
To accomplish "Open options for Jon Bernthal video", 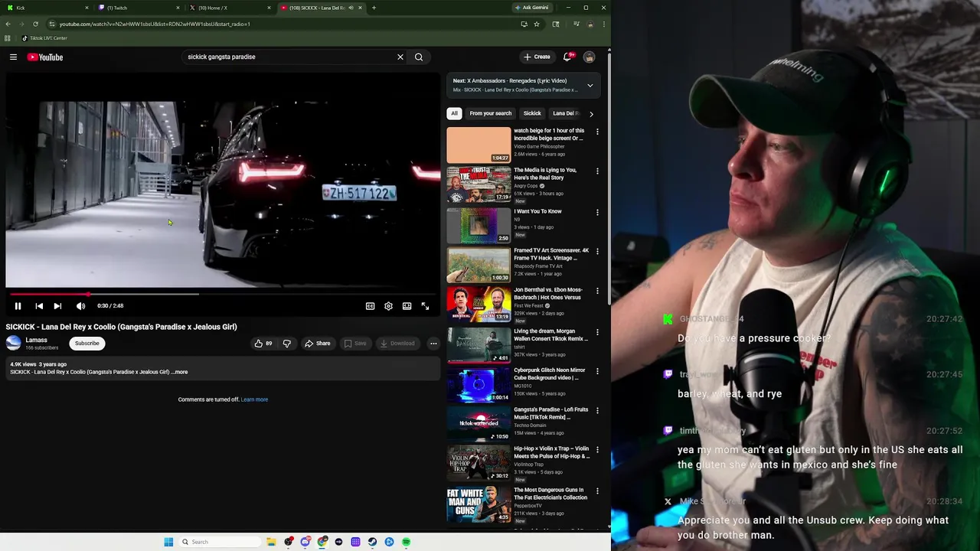I will coord(597,291).
